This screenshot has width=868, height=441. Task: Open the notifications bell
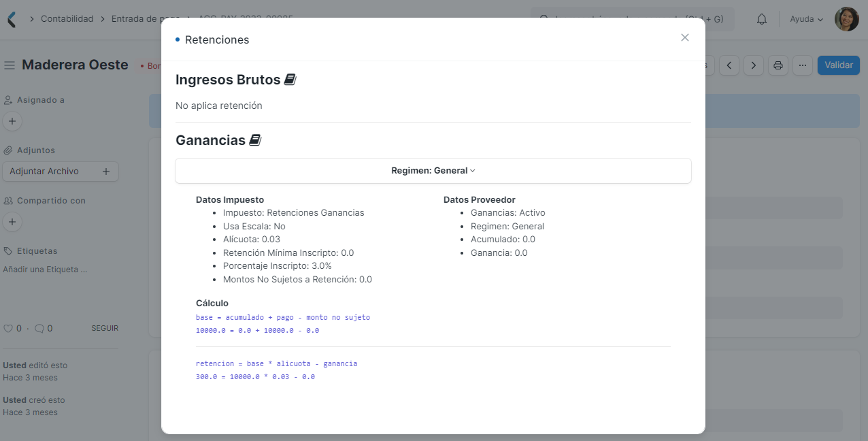coord(762,19)
